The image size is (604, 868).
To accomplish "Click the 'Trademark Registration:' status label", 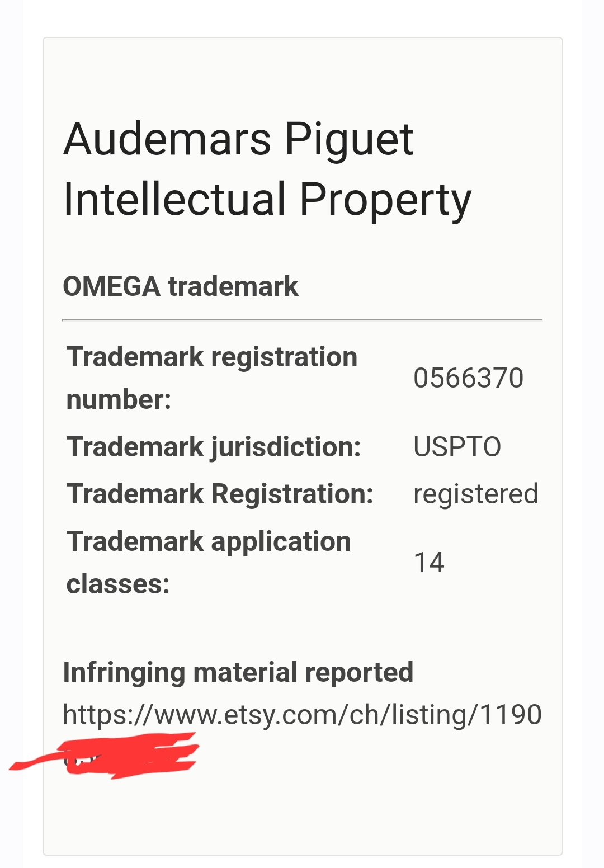I will point(220,494).
